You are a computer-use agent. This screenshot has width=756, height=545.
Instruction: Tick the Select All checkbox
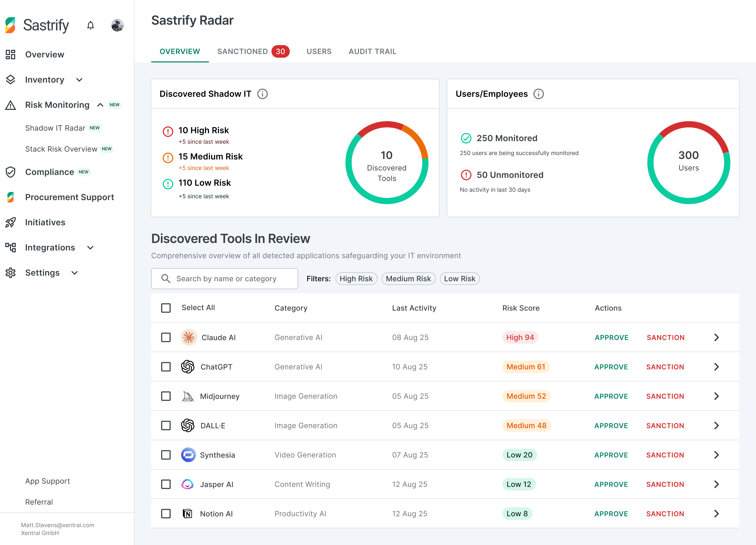[166, 308]
